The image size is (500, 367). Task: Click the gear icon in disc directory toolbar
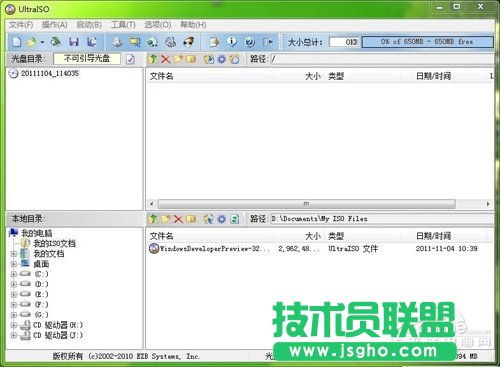(x=221, y=59)
